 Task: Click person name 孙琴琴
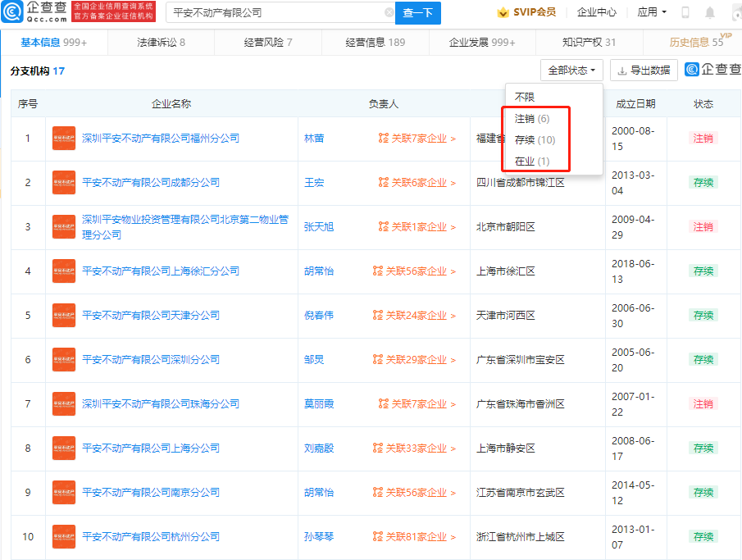click(x=318, y=536)
